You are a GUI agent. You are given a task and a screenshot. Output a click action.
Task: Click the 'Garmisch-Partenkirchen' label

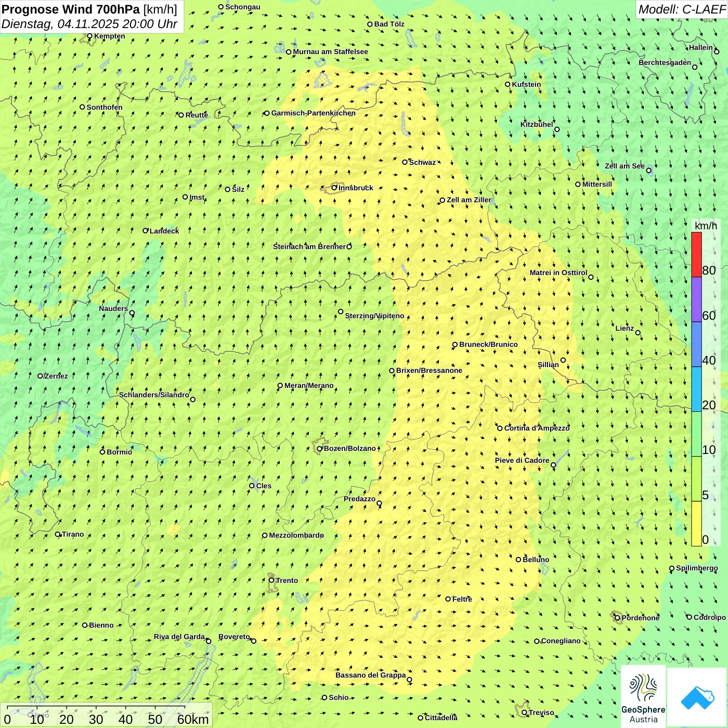314,113
